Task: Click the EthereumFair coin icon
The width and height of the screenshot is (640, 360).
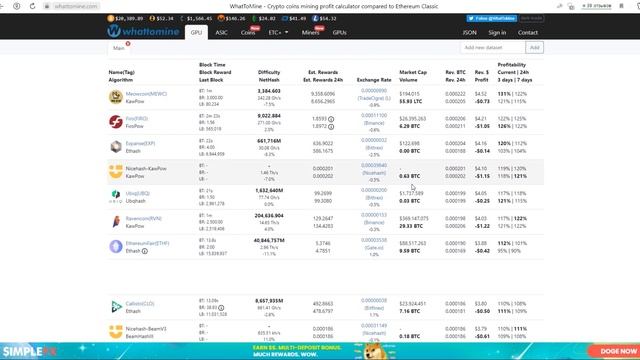Action: tap(116, 247)
